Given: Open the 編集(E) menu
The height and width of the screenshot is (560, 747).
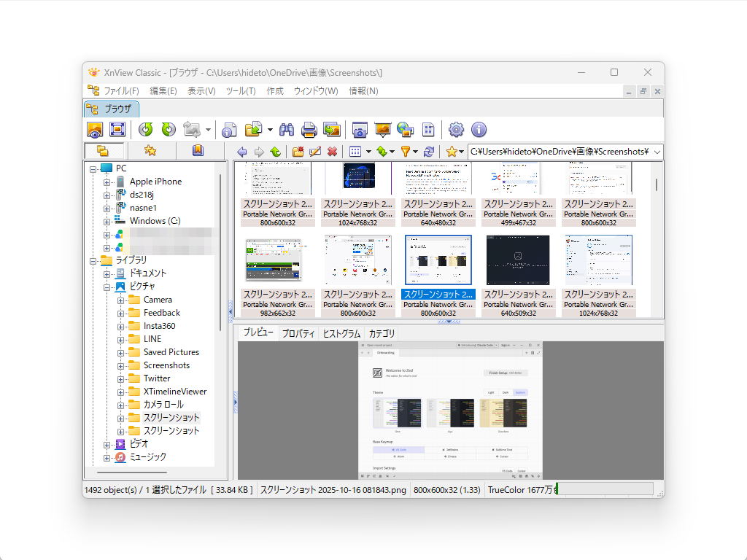Looking at the screenshot, I should [x=163, y=91].
